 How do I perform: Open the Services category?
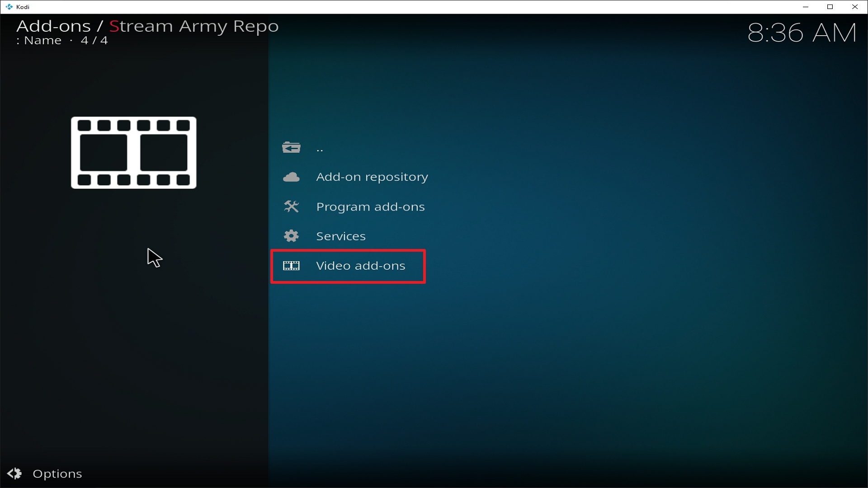pos(341,236)
